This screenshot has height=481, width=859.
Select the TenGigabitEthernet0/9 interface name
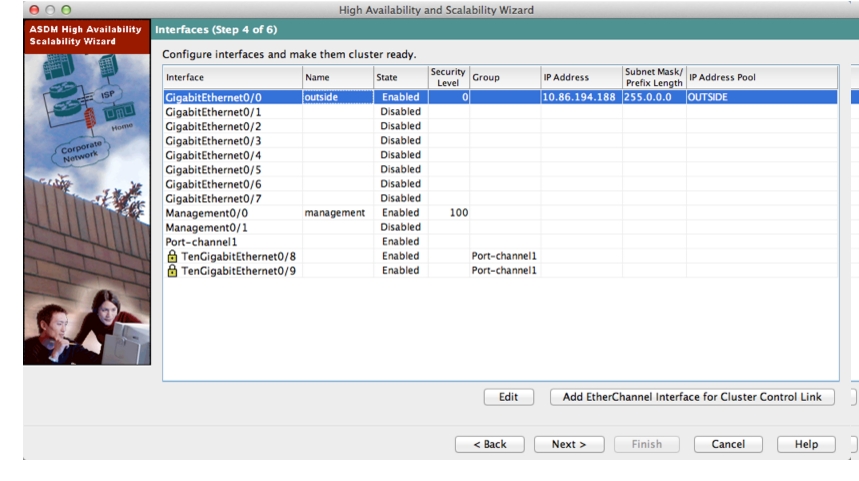coord(238,271)
